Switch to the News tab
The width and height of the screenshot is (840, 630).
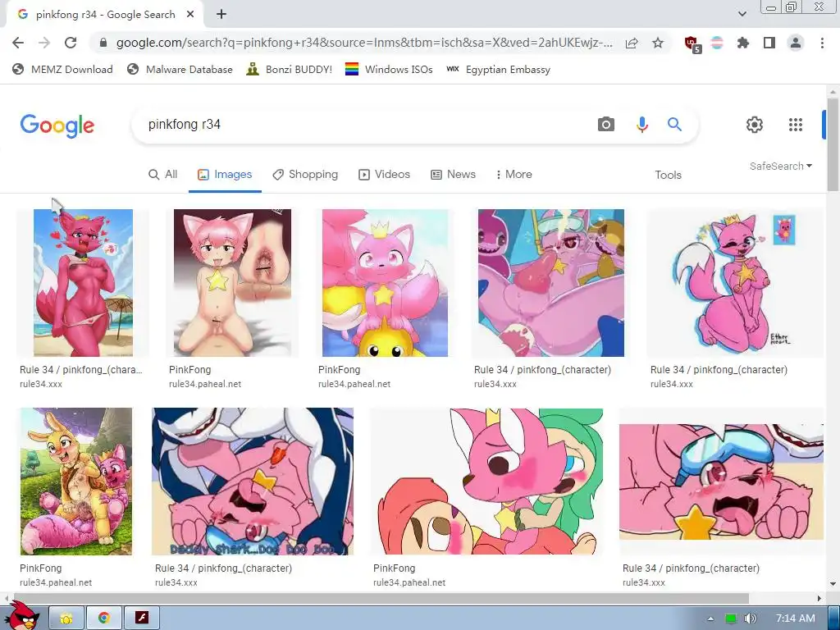tap(453, 175)
